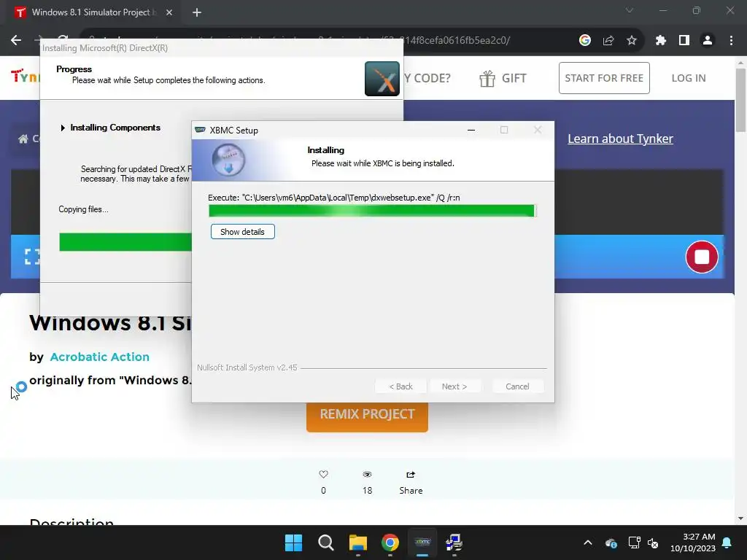747x560 pixels.
Task: Open the Acrobatic Action author link
Action: point(99,357)
